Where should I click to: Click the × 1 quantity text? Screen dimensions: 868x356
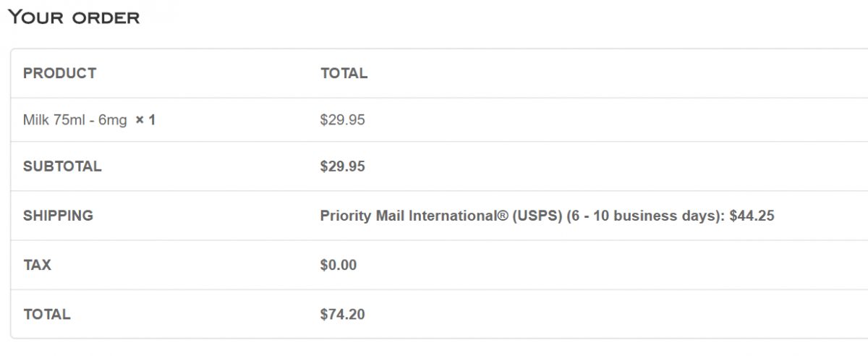pos(145,120)
